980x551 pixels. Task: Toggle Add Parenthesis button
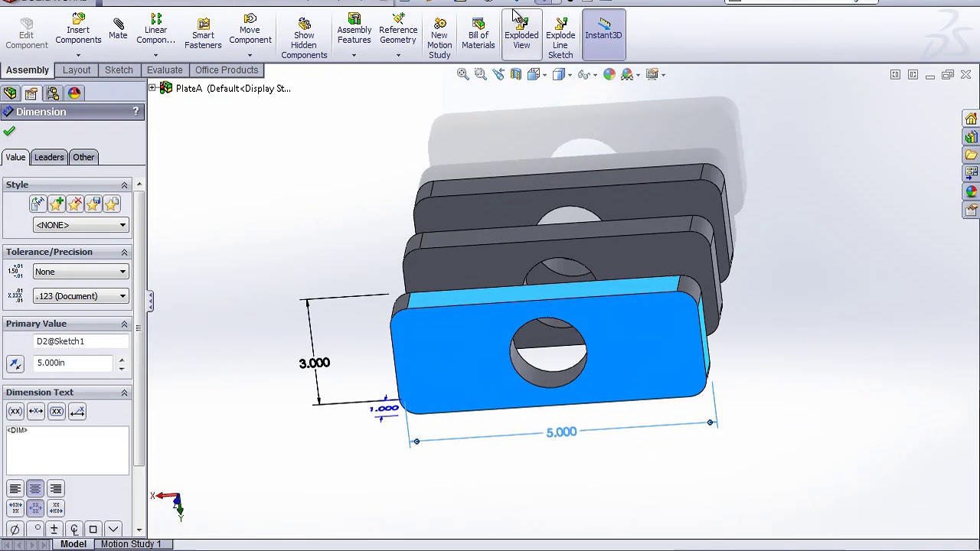[x=15, y=412]
